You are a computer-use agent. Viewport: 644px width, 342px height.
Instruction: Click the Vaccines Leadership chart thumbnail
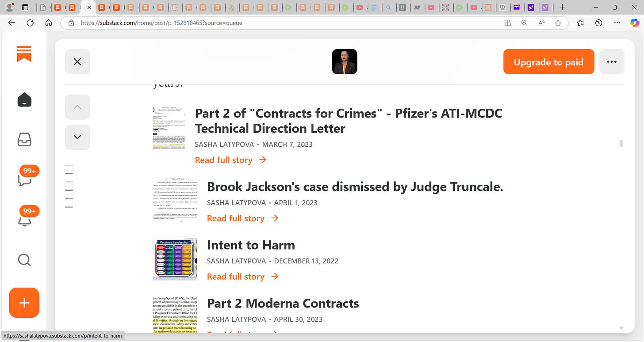coord(175,258)
